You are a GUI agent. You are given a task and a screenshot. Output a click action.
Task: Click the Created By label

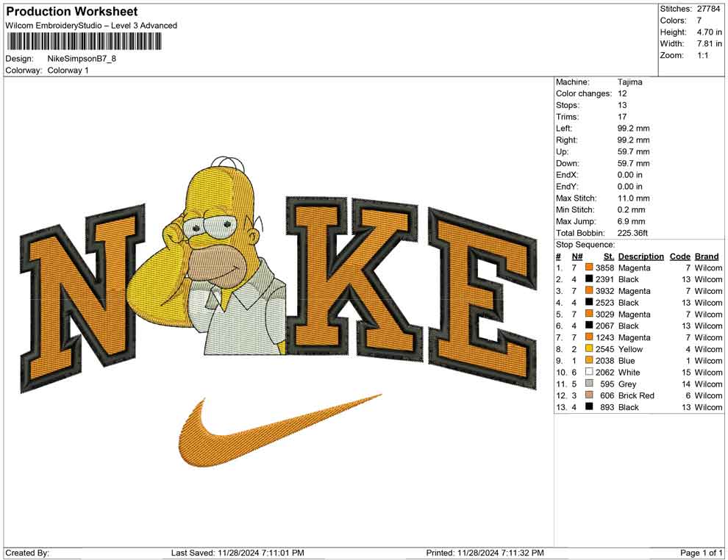point(27,553)
